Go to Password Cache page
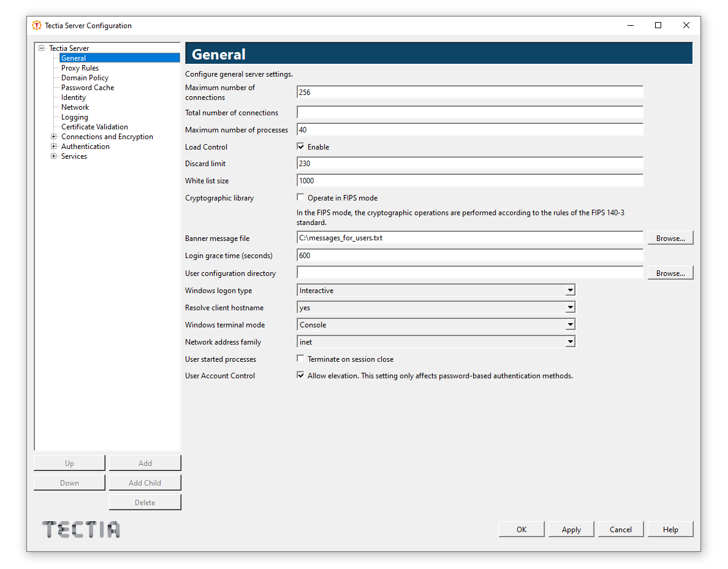Image resolution: width=728 pixels, height=569 pixels. 88,87
